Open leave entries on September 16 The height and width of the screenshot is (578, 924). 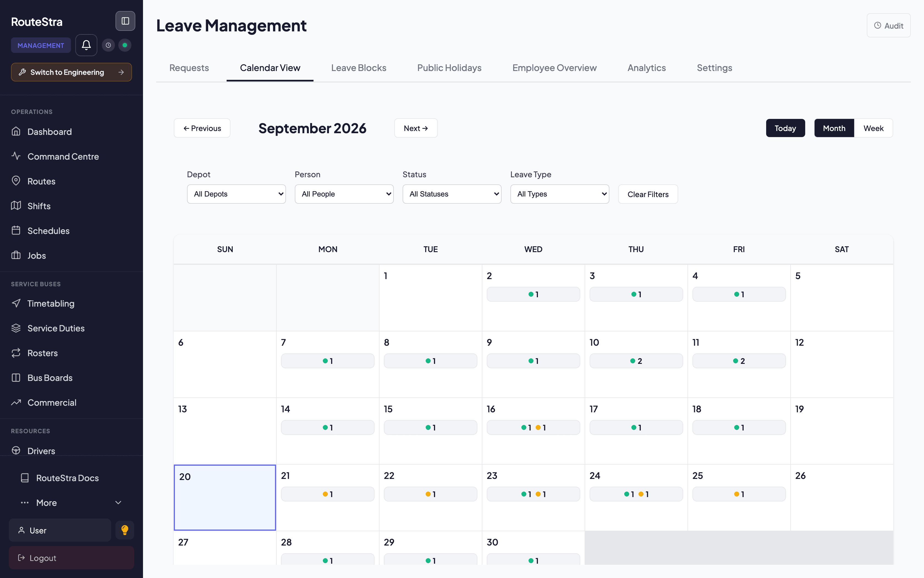coord(533,427)
